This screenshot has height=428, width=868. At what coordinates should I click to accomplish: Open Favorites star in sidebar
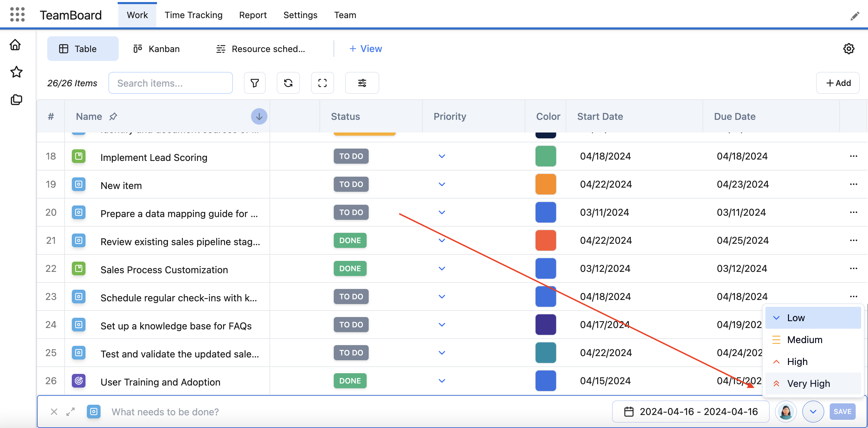click(x=16, y=72)
